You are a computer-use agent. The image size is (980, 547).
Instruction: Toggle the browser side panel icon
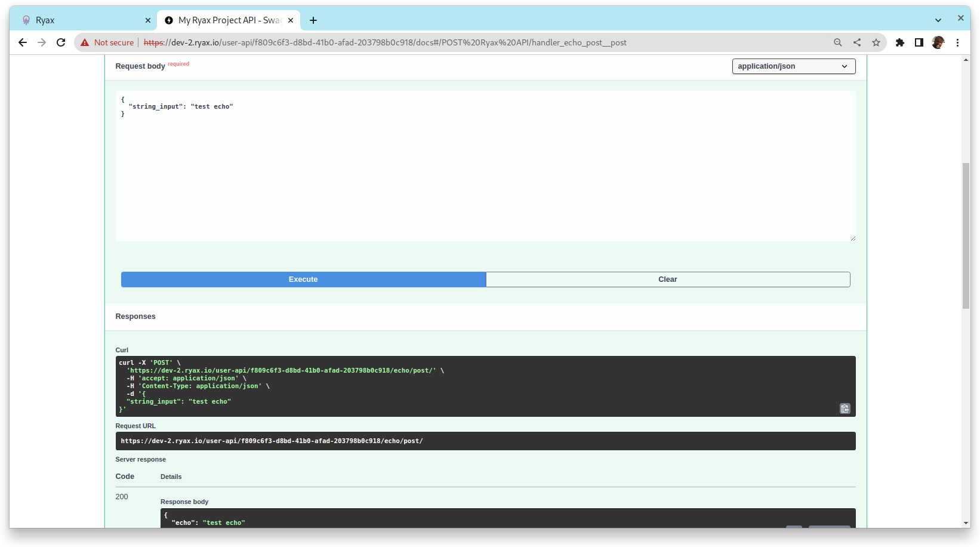919,42
